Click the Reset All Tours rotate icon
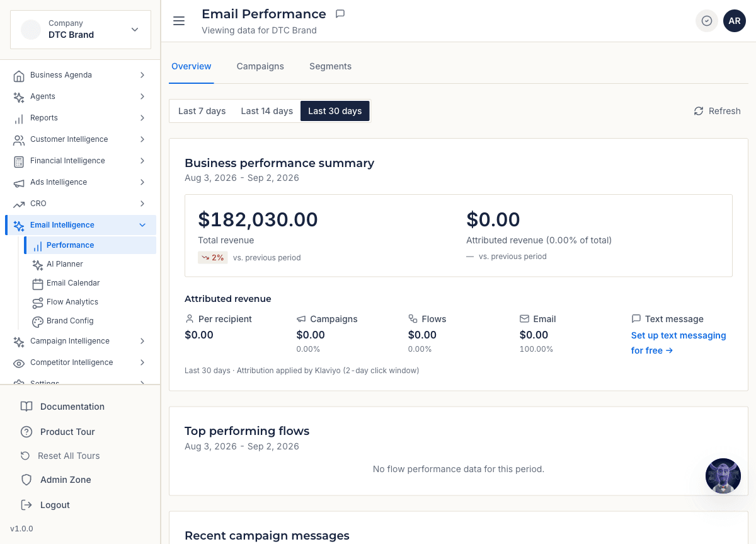Screen dimensions: 756x544 pos(25,456)
